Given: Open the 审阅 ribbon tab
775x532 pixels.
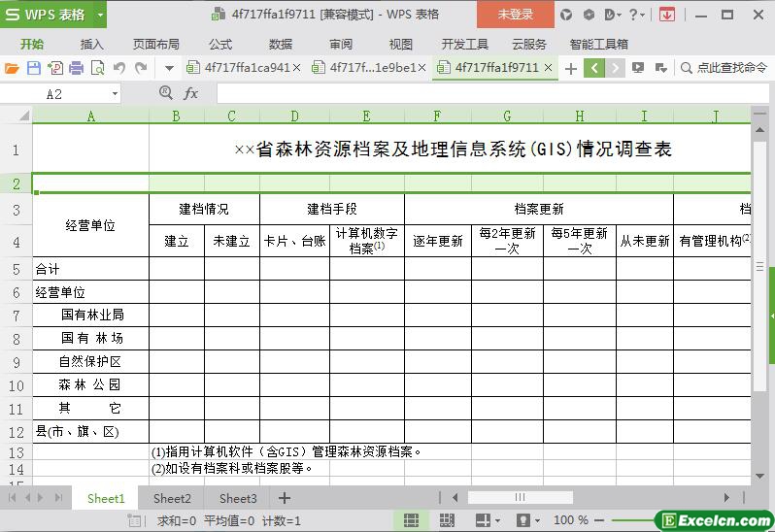Looking at the screenshot, I should [x=341, y=45].
